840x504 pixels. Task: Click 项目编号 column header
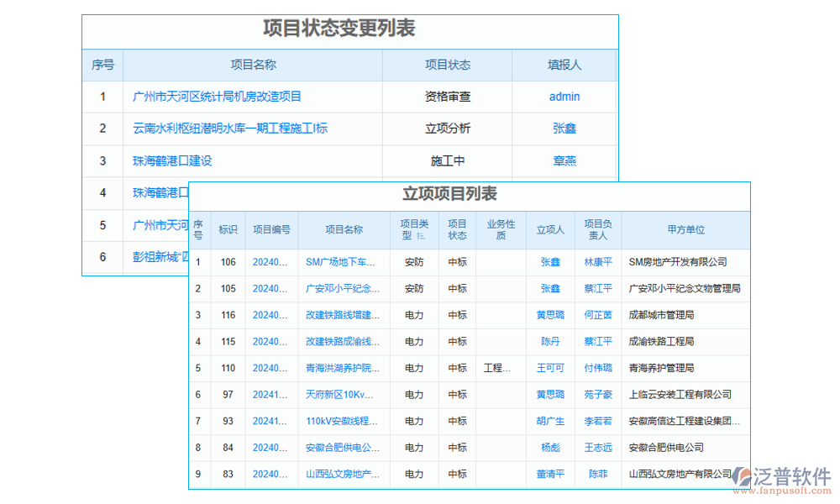pyautogui.click(x=271, y=229)
